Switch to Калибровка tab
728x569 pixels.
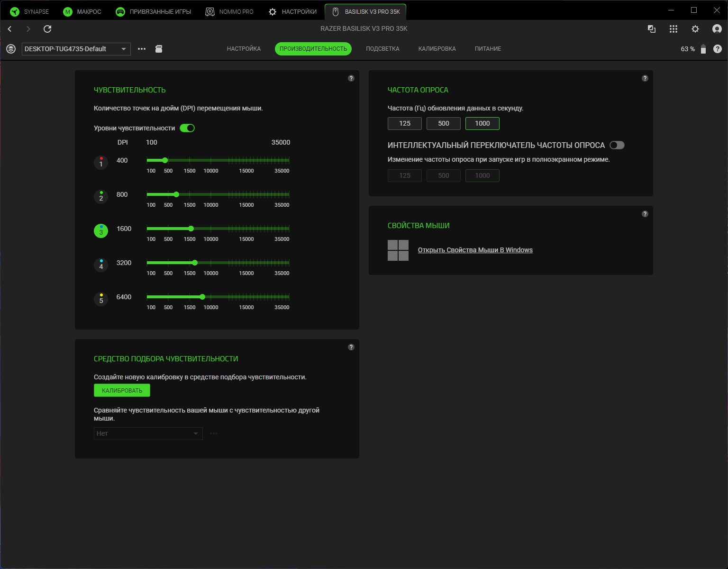tap(437, 49)
